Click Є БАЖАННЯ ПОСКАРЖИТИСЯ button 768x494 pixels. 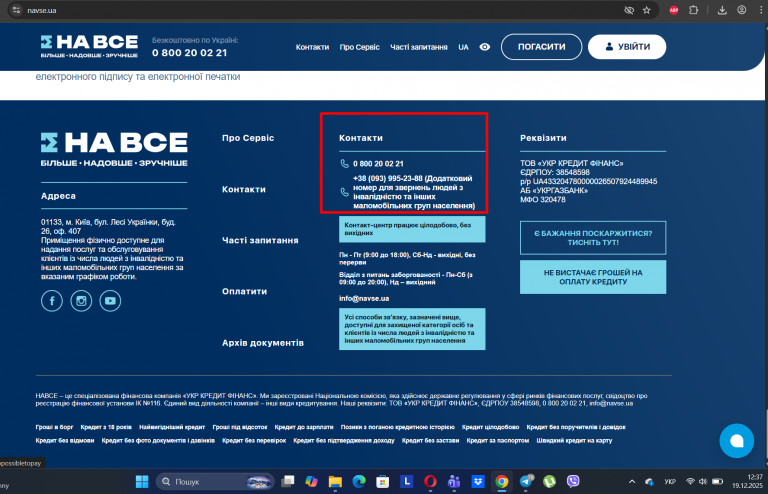pyautogui.click(x=593, y=238)
